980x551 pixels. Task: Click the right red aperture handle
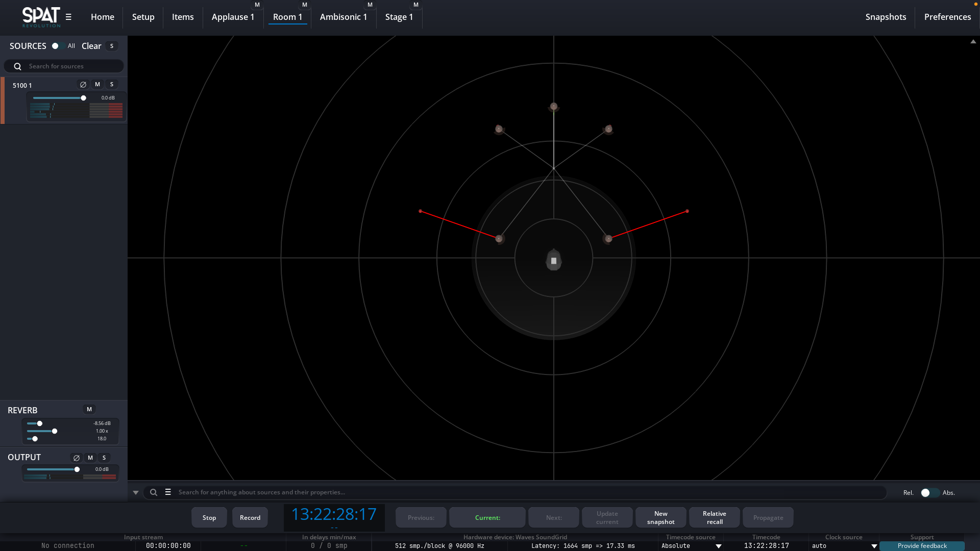click(687, 211)
